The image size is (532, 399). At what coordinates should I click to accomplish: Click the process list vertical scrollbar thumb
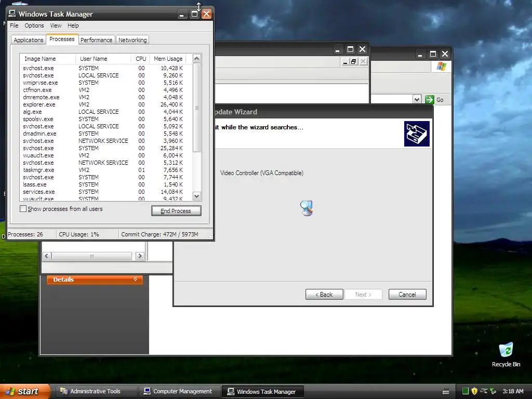197,108
